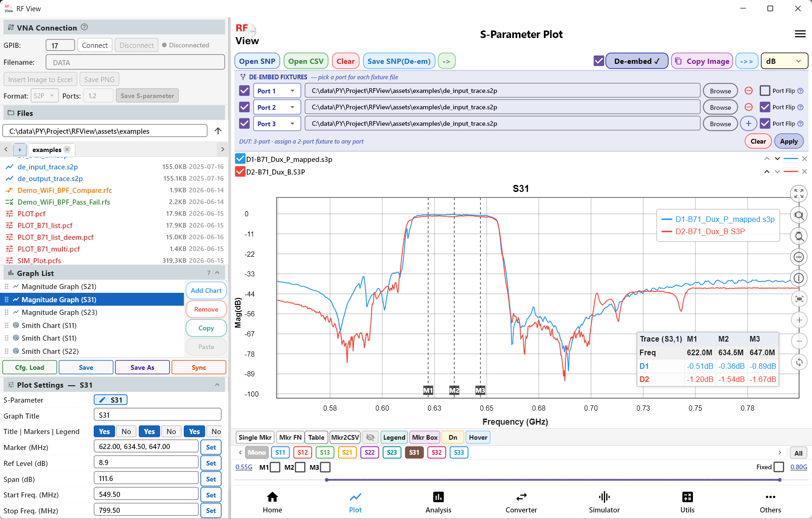812x519 pixels.
Task: Disable the Port 2 fixture row checkbox
Action: tap(244, 107)
